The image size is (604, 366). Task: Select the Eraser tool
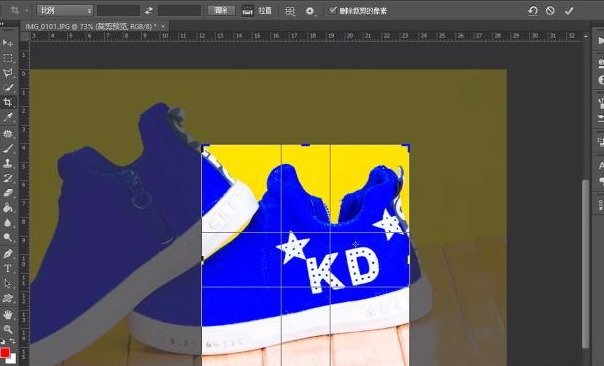[7, 193]
